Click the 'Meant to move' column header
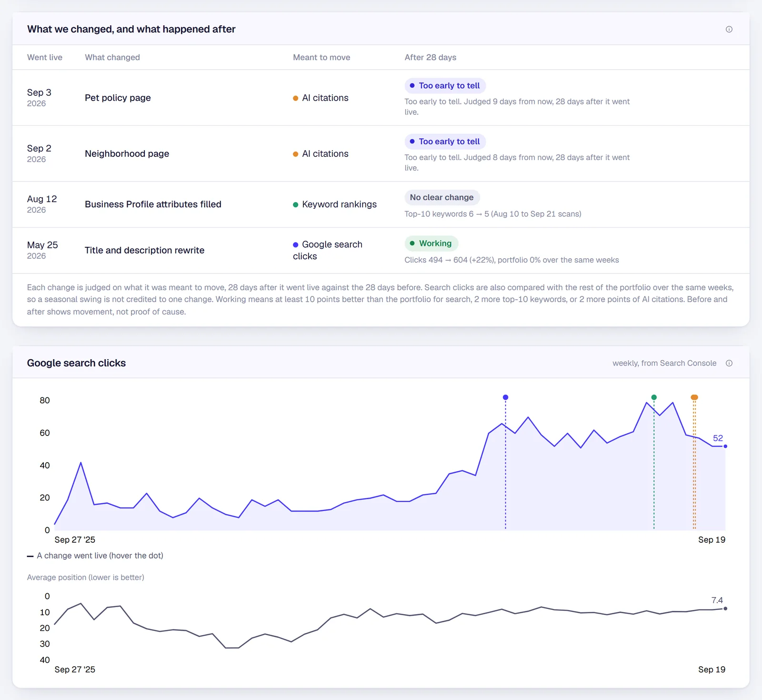This screenshot has height=700, width=762. click(x=321, y=57)
